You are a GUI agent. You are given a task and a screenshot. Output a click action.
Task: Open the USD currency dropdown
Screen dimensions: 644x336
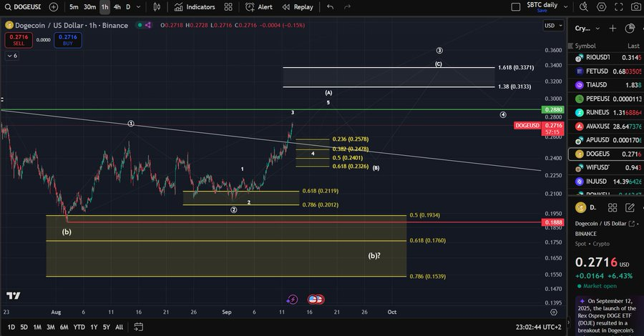click(x=553, y=26)
